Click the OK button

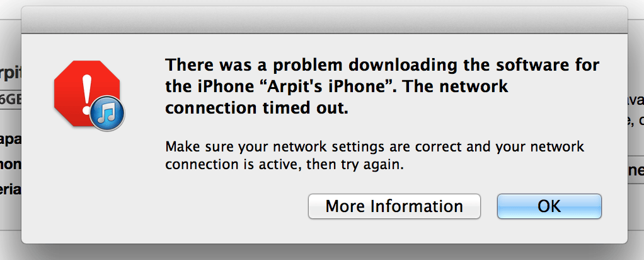coord(549,206)
